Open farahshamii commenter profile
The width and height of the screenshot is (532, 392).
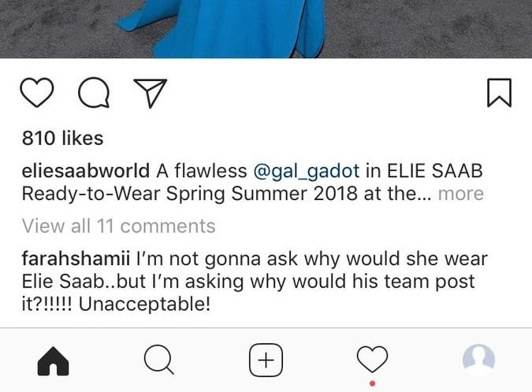click(76, 258)
